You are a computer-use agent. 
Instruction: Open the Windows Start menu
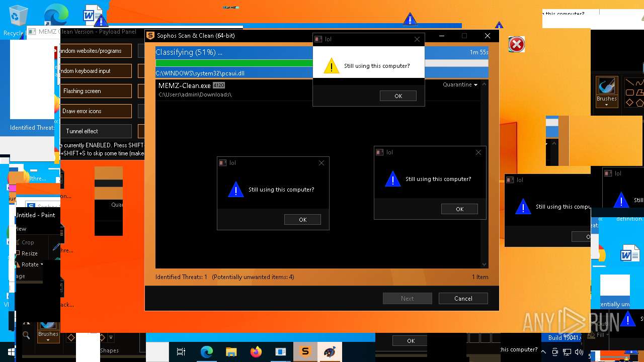coord(11,352)
